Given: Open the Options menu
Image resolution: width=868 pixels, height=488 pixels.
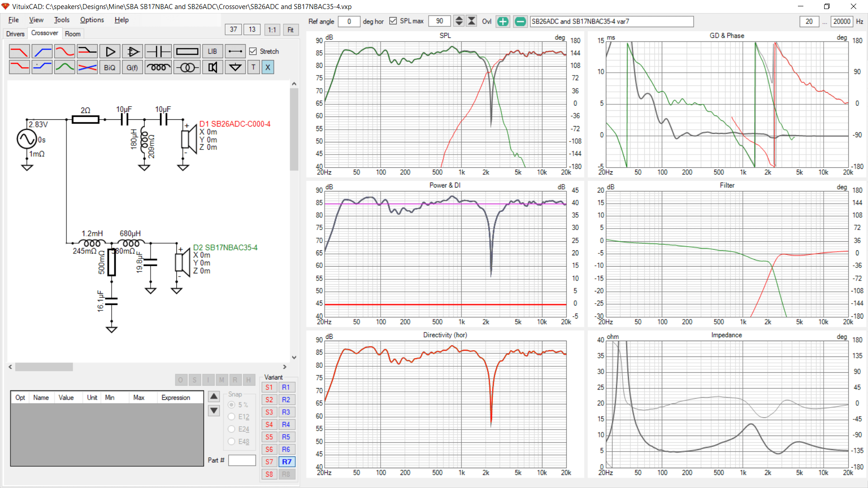Looking at the screenshot, I should (x=92, y=20).
